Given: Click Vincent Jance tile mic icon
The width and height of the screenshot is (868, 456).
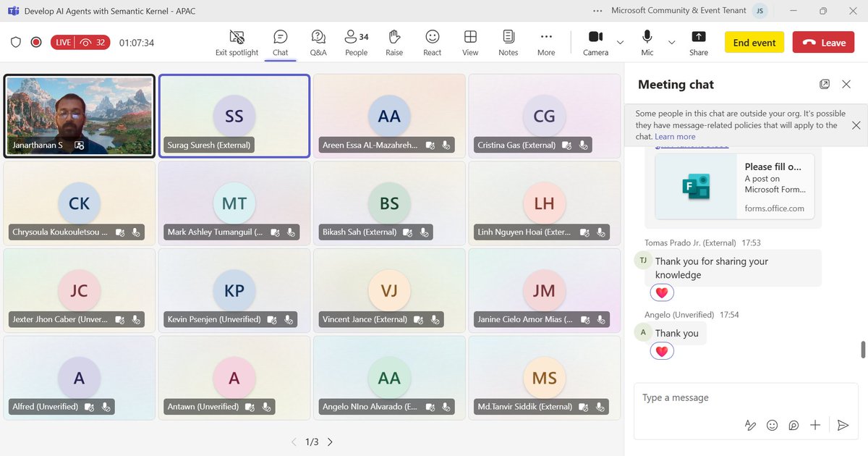Looking at the screenshot, I should 435,319.
